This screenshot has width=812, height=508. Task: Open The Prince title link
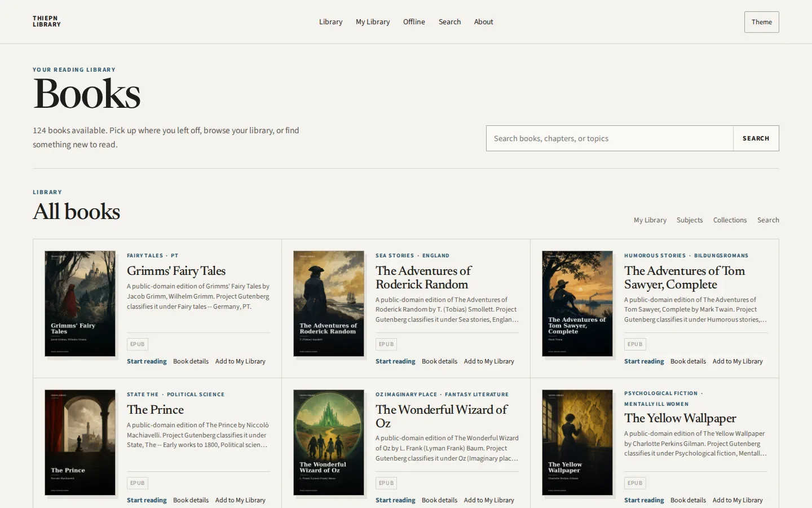pyautogui.click(x=155, y=410)
